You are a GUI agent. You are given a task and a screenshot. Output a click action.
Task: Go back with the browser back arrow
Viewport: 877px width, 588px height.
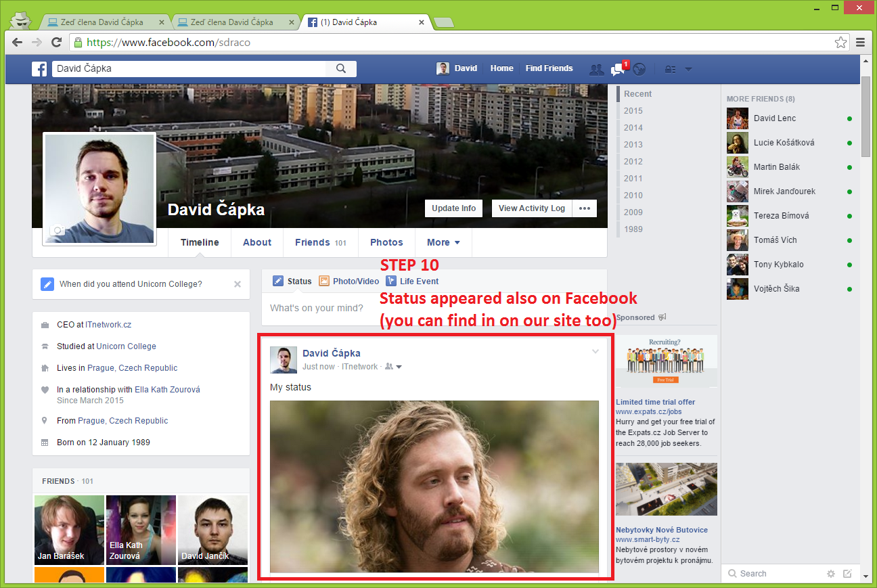point(19,42)
